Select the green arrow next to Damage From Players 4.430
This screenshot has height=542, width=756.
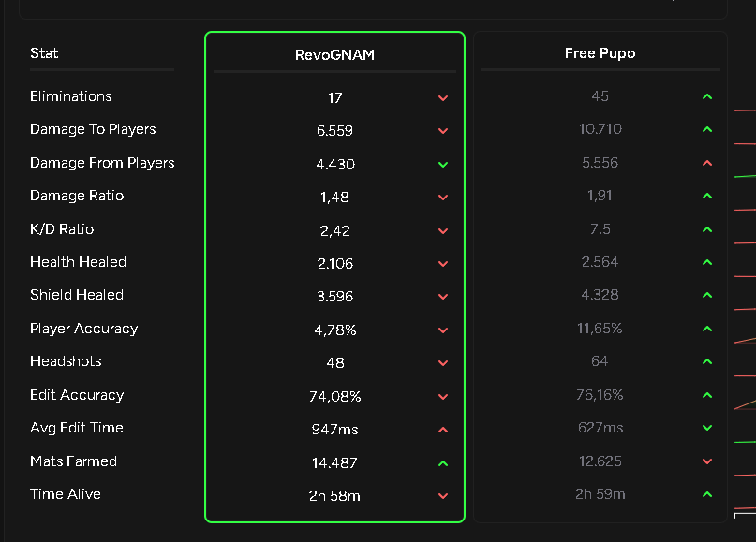442,164
